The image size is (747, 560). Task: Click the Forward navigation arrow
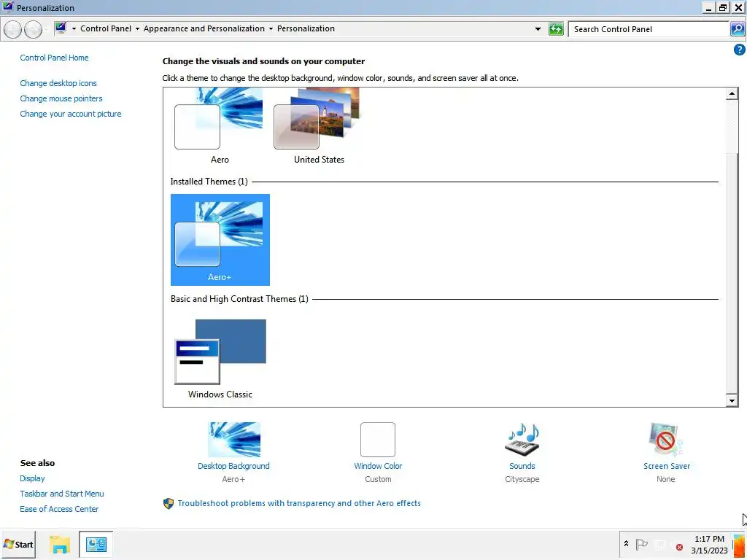[x=33, y=29]
